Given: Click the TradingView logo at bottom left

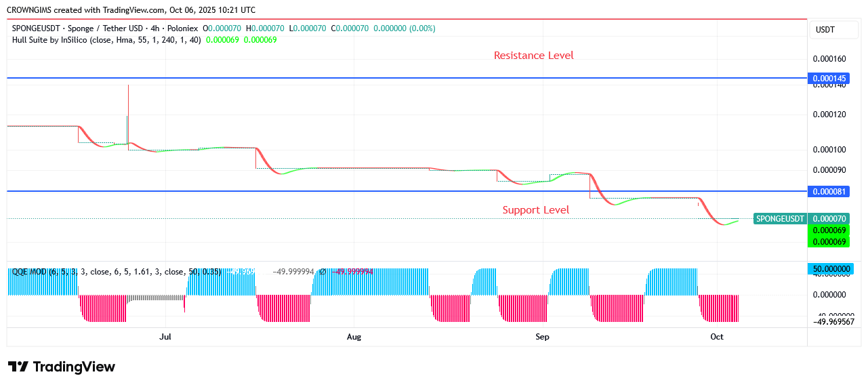Looking at the screenshot, I should click(x=62, y=367).
